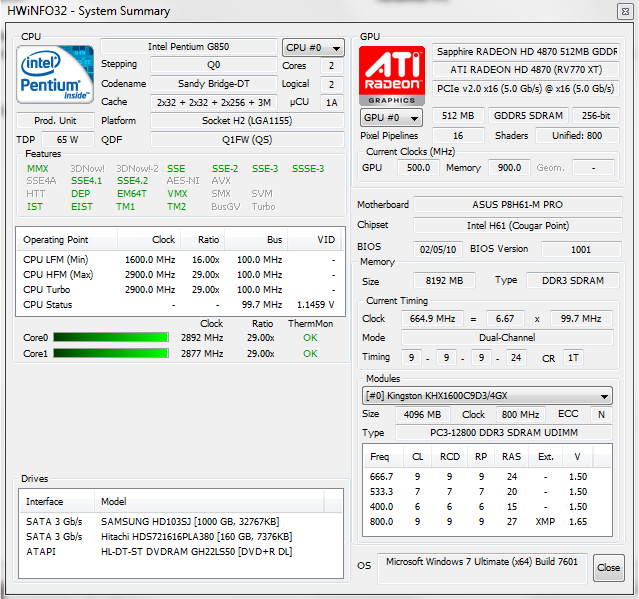The width and height of the screenshot is (639, 599).
Task: Close the HWiNFO32 window with the title bar X
Action: (x=625, y=11)
